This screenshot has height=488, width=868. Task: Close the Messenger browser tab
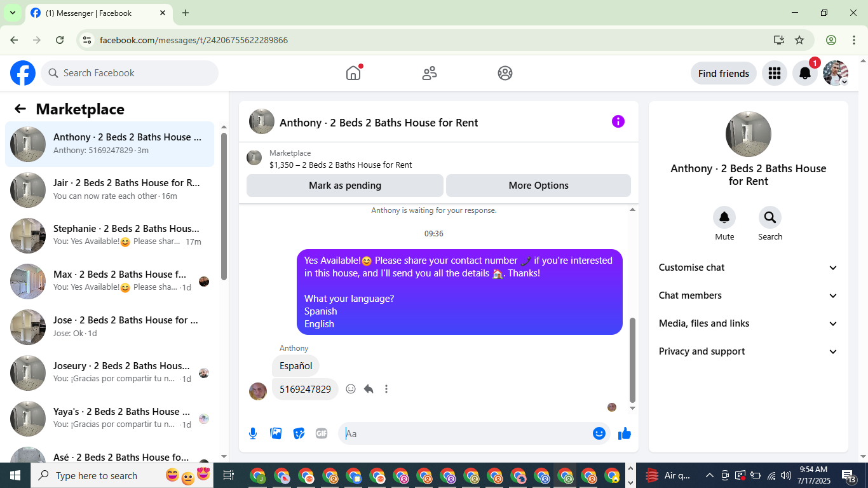coord(163,13)
